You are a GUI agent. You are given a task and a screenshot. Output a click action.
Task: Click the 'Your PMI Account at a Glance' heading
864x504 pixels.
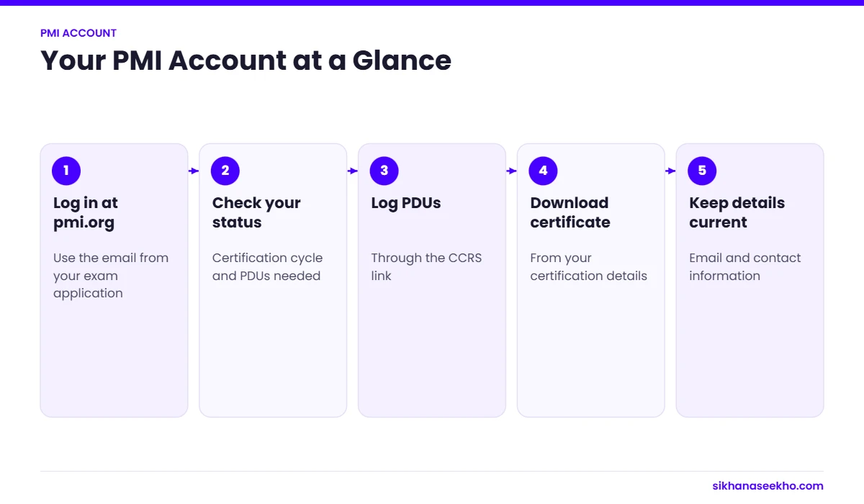pos(246,60)
